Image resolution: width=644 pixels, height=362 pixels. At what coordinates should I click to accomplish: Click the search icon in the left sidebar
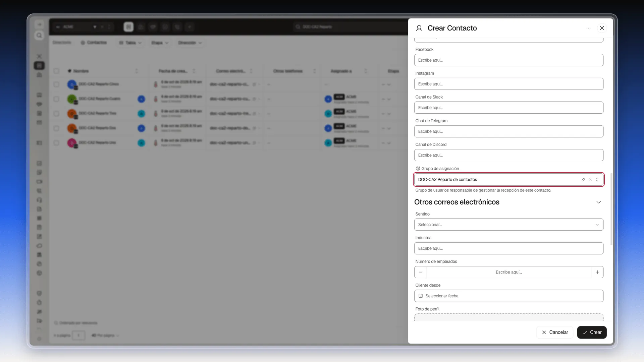click(x=39, y=36)
